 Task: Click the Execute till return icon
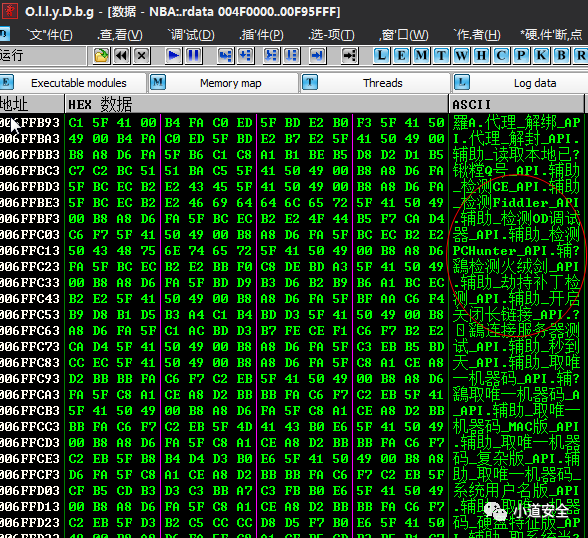click(317, 56)
